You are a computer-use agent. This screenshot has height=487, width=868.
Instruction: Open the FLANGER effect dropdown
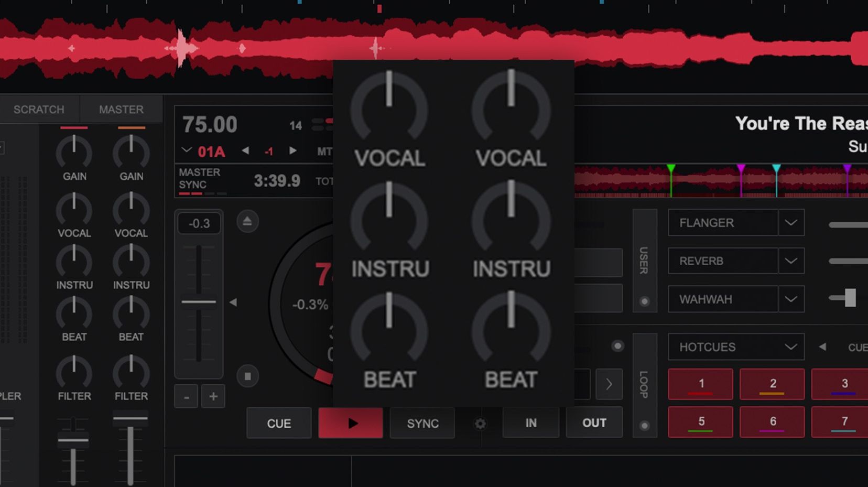(791, 222)
